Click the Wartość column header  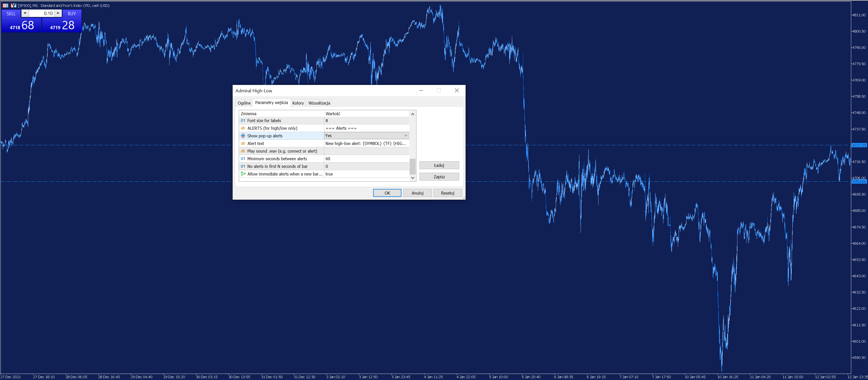click(x=367, y=114)
